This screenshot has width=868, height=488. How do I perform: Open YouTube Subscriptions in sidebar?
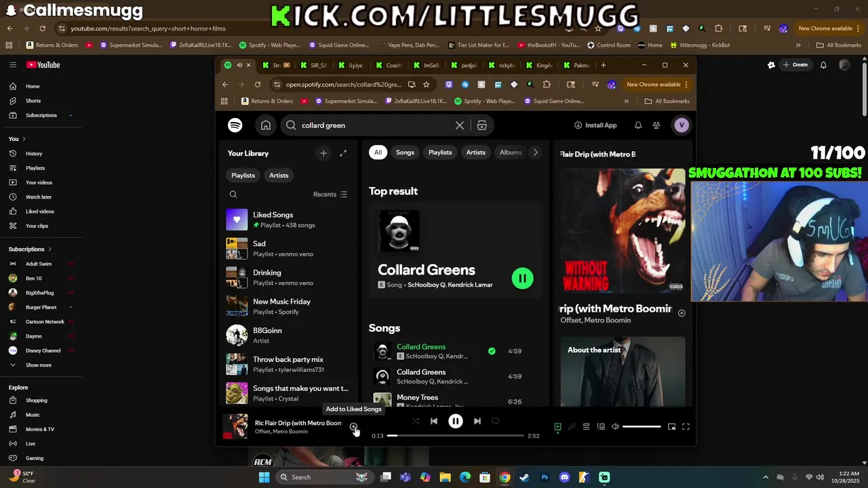coord(41,115)
